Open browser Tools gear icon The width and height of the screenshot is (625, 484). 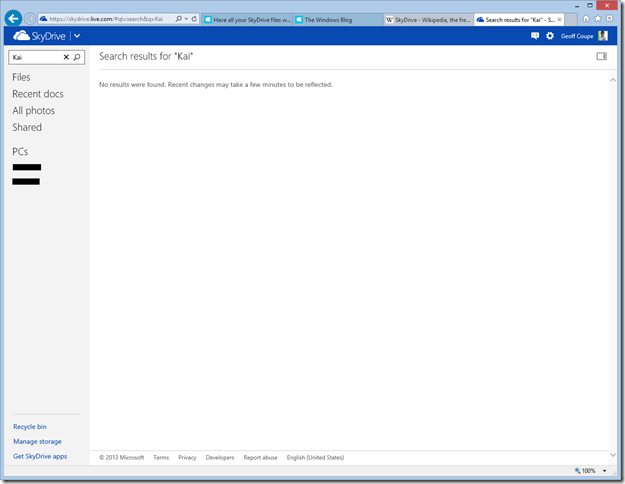(609, 18)
